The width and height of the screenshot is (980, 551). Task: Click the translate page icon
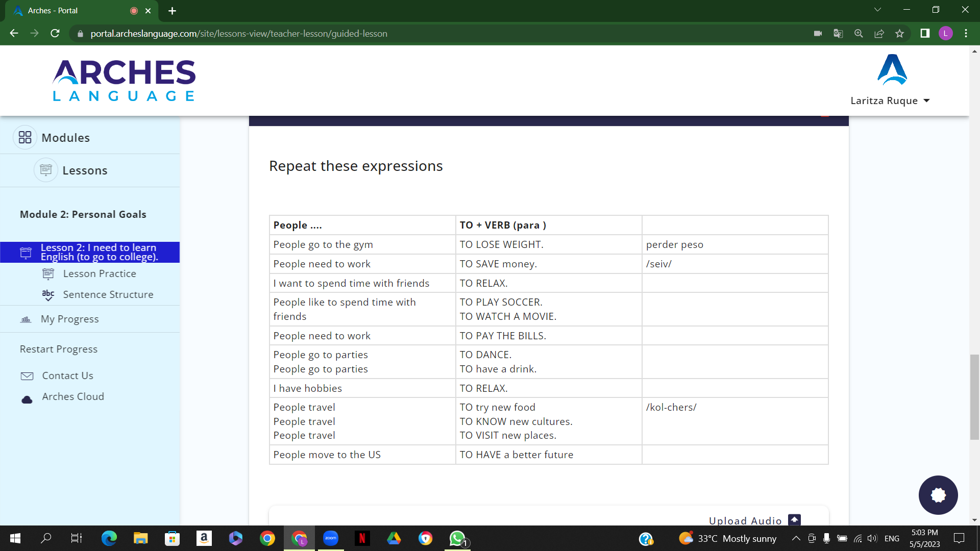(838, 33)
